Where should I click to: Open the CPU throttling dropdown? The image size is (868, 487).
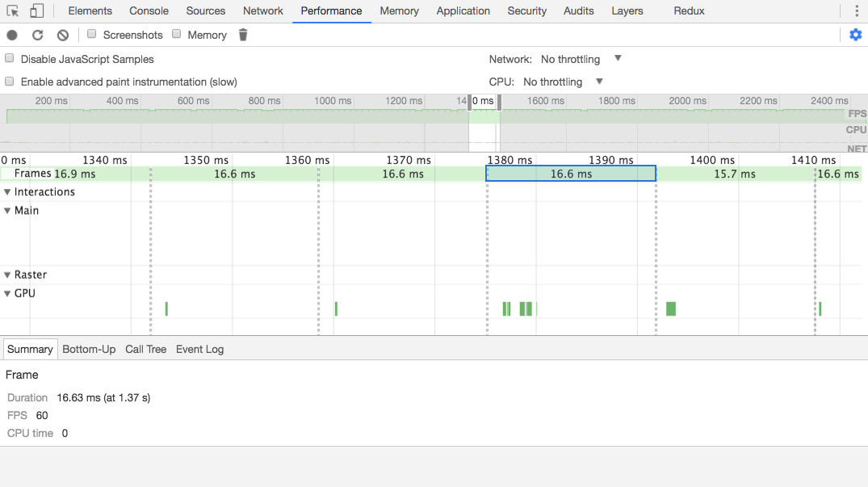tap(563, 82)
